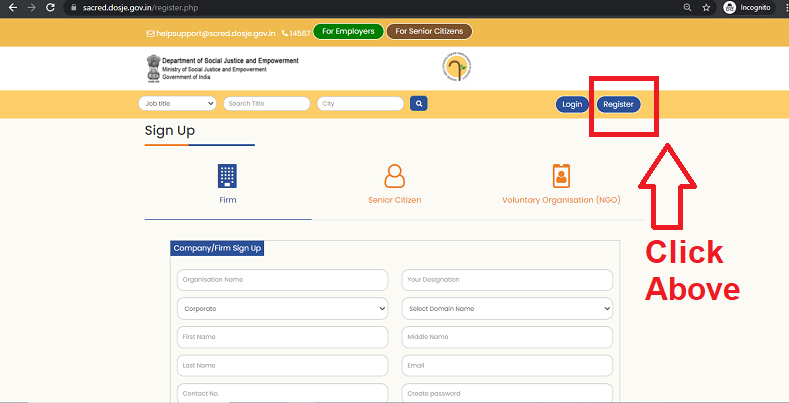The image size is (789, 403).
Task: Click the Government of India emblem logo
Action: pyautogui.click(x=153, y=68)
